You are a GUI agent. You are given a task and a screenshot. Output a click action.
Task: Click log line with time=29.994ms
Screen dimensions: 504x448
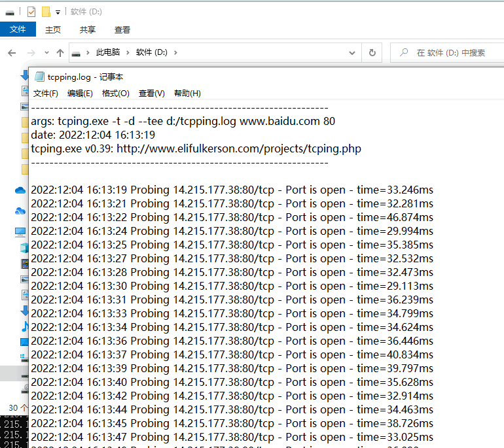232,232
